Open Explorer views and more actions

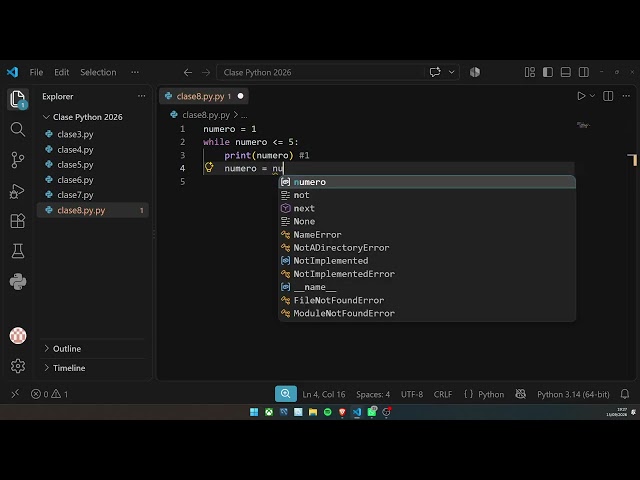pyautogui.click(x=141, y=96)
